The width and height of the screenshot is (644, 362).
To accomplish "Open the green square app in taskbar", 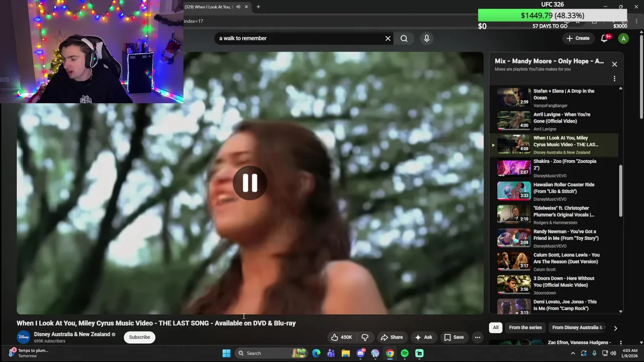I will click(420, 353).
